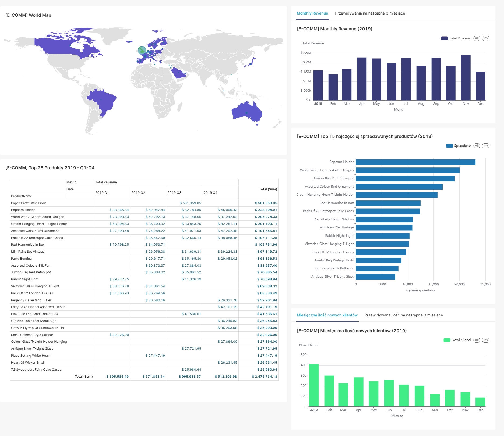Click the November bar in Monthly Revenue chart

(x=466, y=78)
